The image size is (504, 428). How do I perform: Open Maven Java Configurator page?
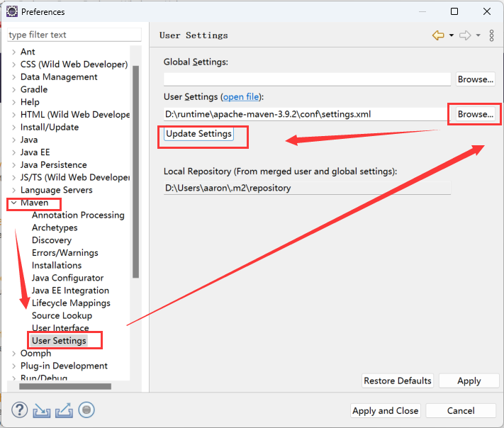coord(67,278)
